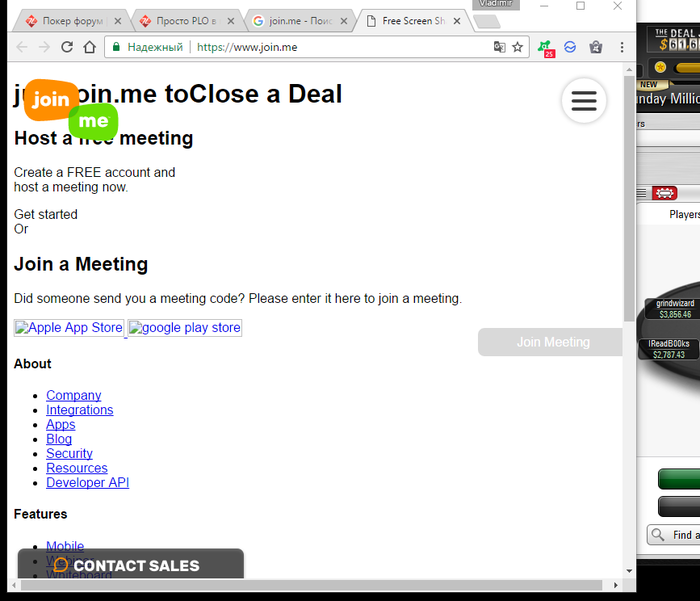The image size is (700, 601).
Task: Open Chrome's three-dot menu
Action: [622, 47]
